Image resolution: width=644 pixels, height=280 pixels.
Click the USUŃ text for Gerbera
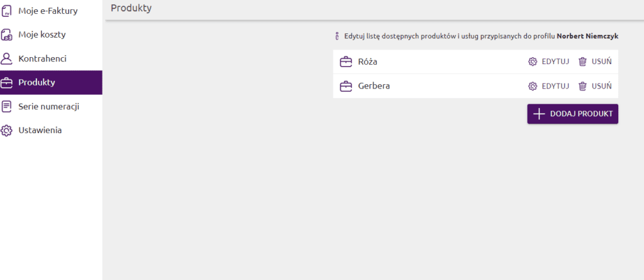point(602,86)
